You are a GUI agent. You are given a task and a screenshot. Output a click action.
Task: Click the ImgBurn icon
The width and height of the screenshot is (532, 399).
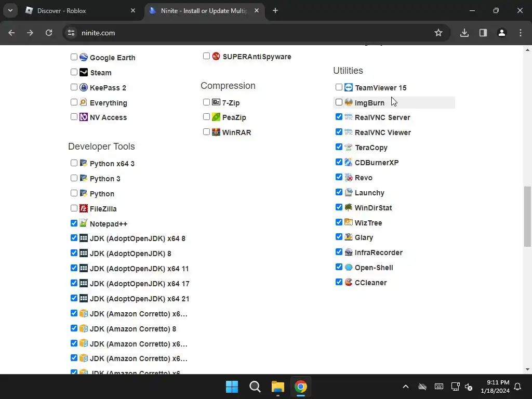pyautogui.click(x=349, y=102)
